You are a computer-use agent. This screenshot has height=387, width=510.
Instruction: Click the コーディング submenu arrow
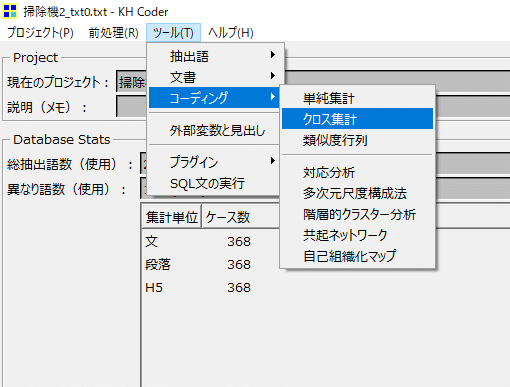click(x=273, y=97)
